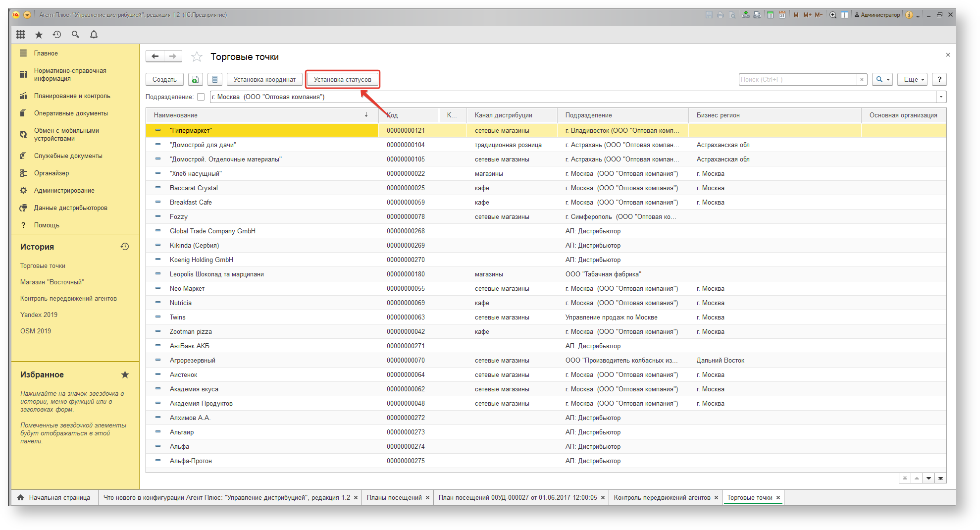
Task: Switch to Начальная страница tab
Action: coord(54,497)
